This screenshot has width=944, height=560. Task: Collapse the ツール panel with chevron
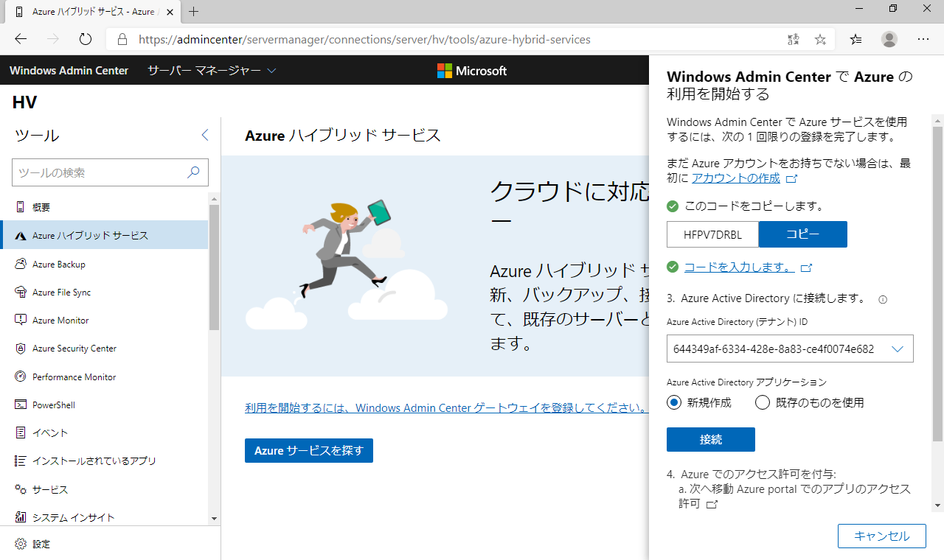(205, 135)
